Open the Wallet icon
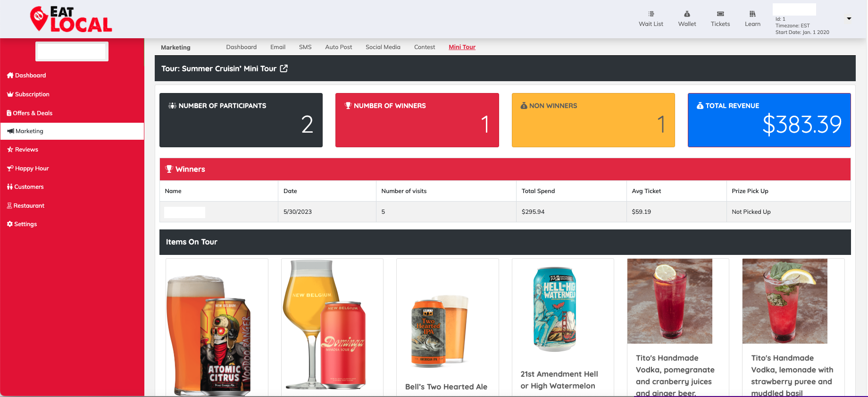868x397 pixels. click(687, 14)
